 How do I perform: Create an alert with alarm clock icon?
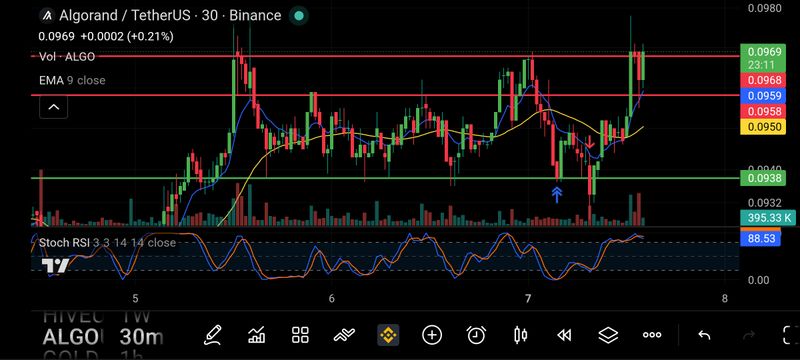point(476,335)
